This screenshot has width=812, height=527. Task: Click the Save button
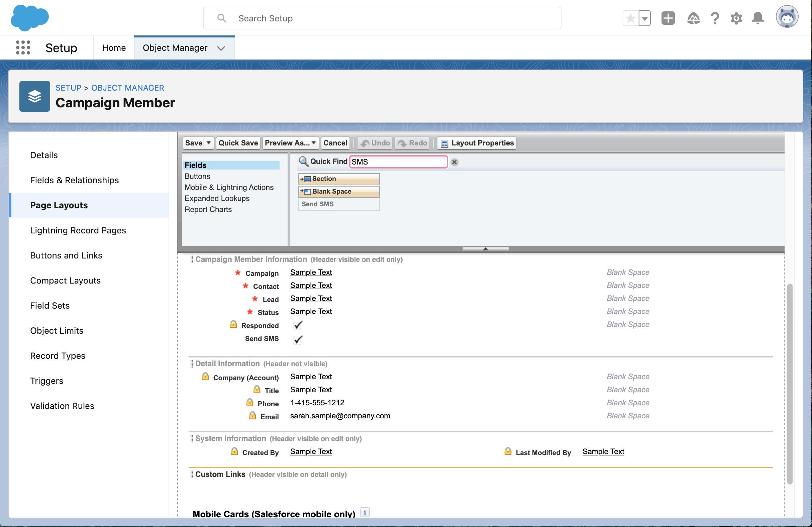point(194,143)
